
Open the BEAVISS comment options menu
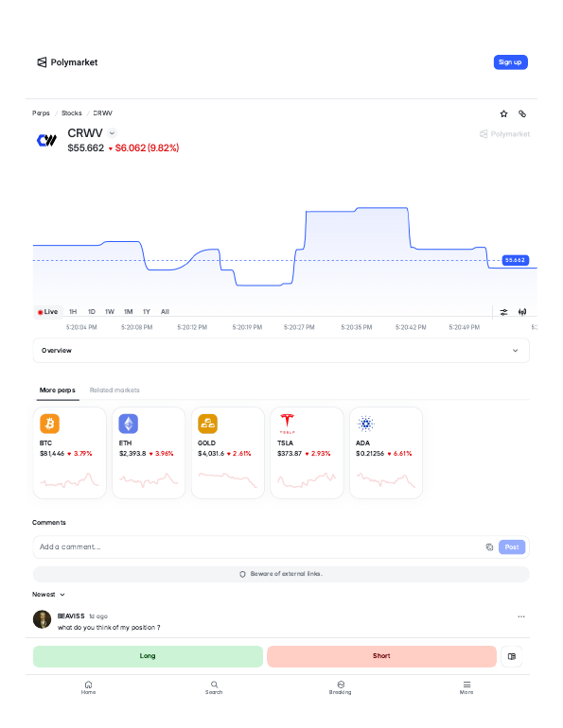(x=521, y=616)
